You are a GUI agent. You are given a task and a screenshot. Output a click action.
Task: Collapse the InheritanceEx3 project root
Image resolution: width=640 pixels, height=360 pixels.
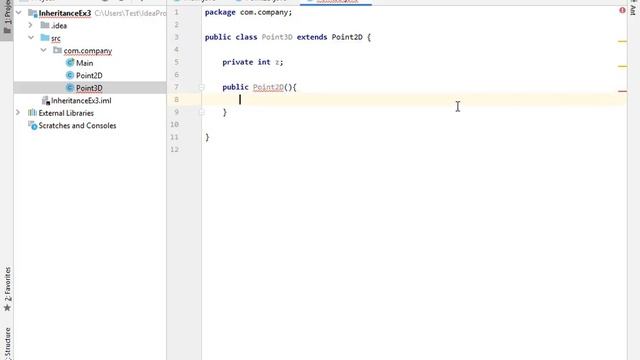[18, 13]
